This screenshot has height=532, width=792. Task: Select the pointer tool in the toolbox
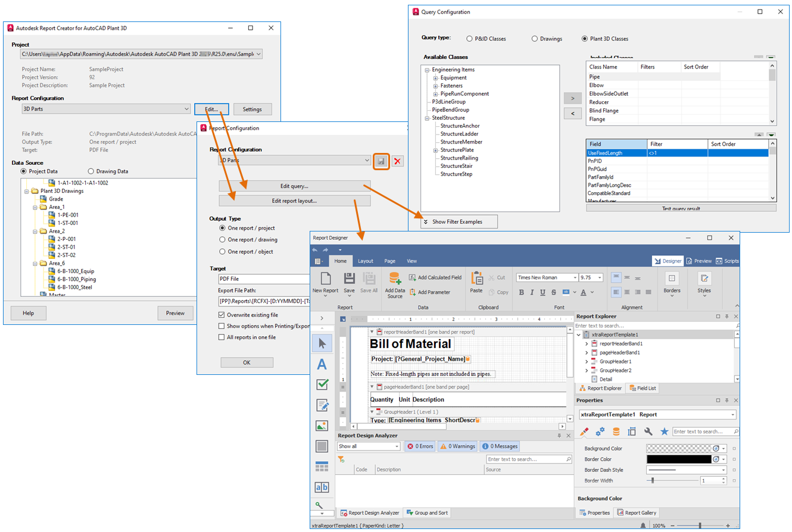tap(322, 343)
